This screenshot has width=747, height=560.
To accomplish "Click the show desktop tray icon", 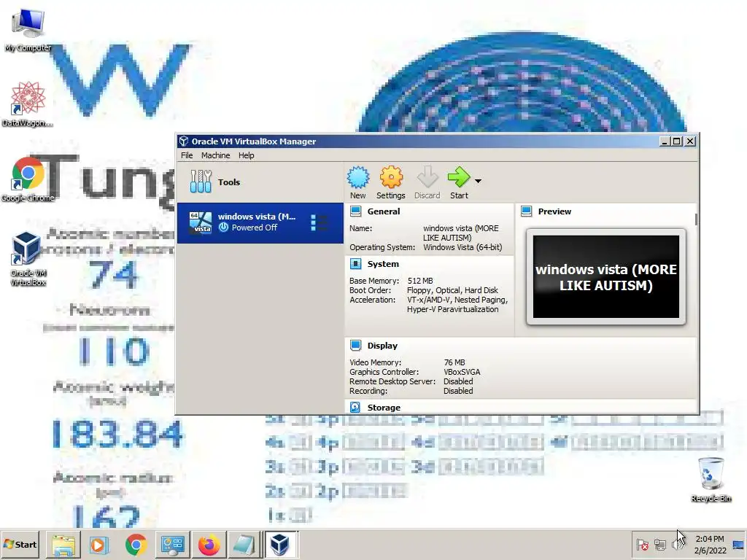I will [738, 544].
